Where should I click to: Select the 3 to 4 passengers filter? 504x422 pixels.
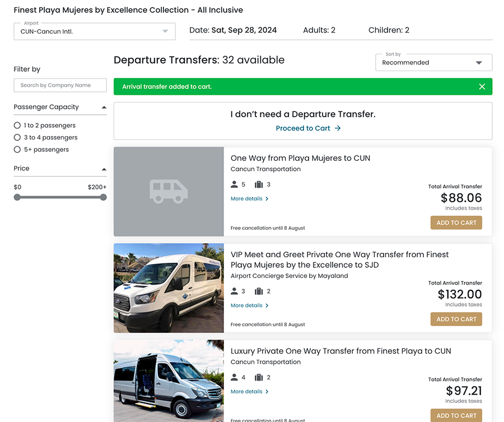[x=17, y=137]
